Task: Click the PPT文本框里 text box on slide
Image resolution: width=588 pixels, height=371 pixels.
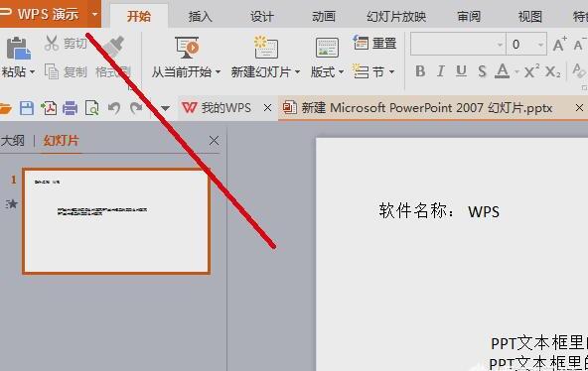Action: click(538, 353)
